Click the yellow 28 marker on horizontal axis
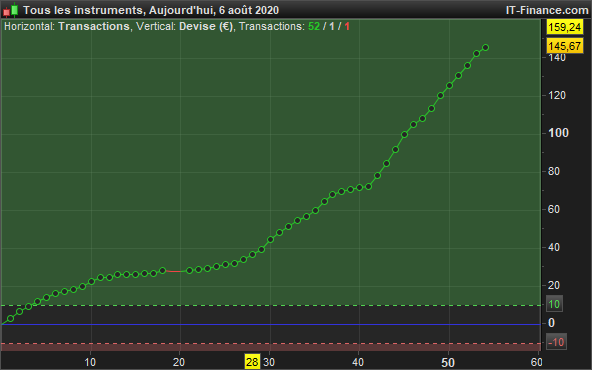Viewport: 592px width, 370px height. pos(252,362)
